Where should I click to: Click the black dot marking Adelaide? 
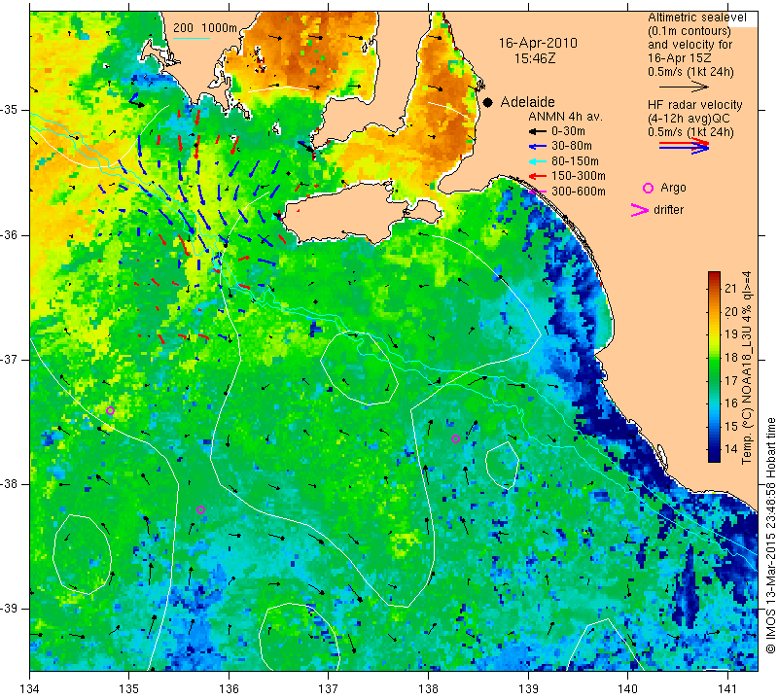point(488,102)
